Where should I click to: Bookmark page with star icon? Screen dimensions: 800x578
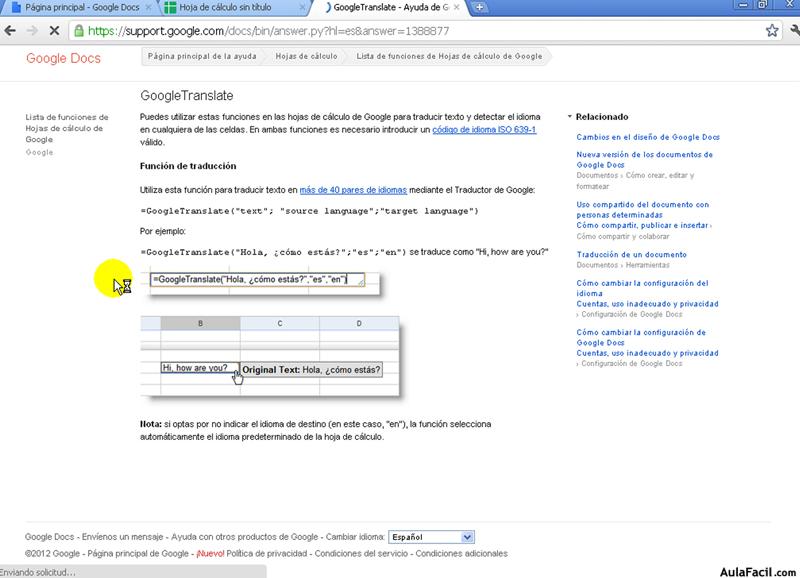click(772, 31)
